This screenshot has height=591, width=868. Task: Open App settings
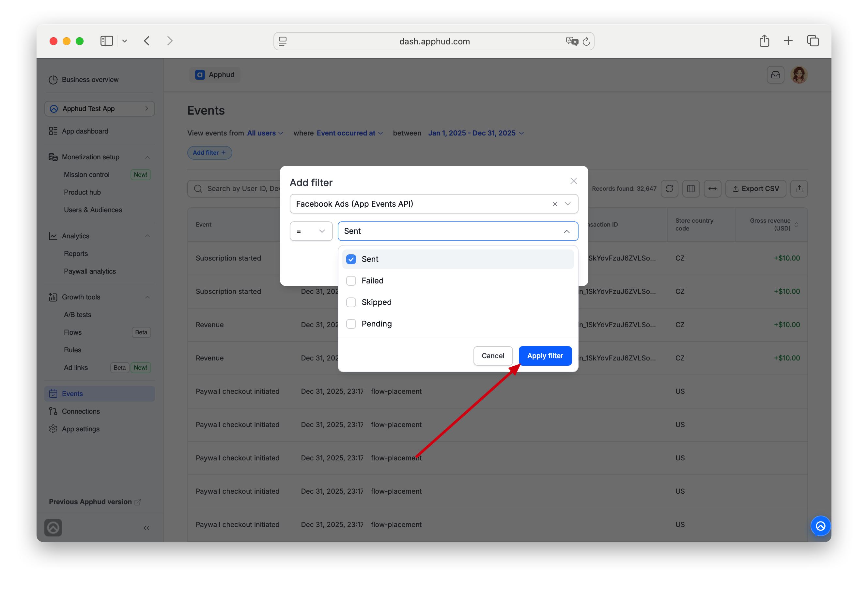tap(80, 429)
